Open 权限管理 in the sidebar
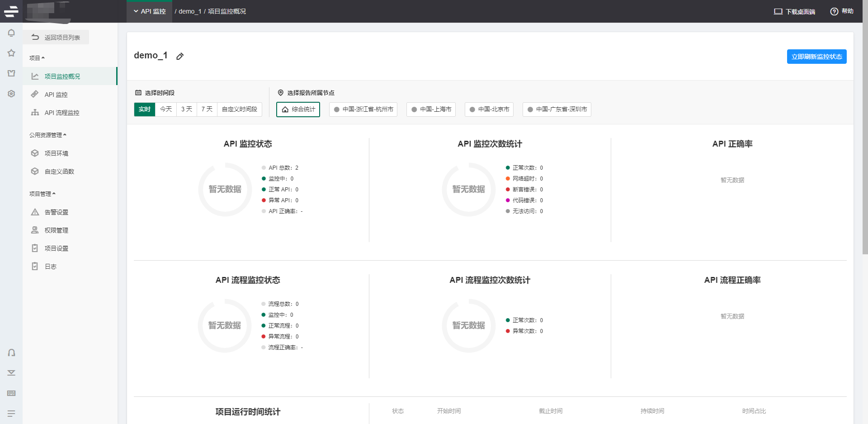 point(70,230)
